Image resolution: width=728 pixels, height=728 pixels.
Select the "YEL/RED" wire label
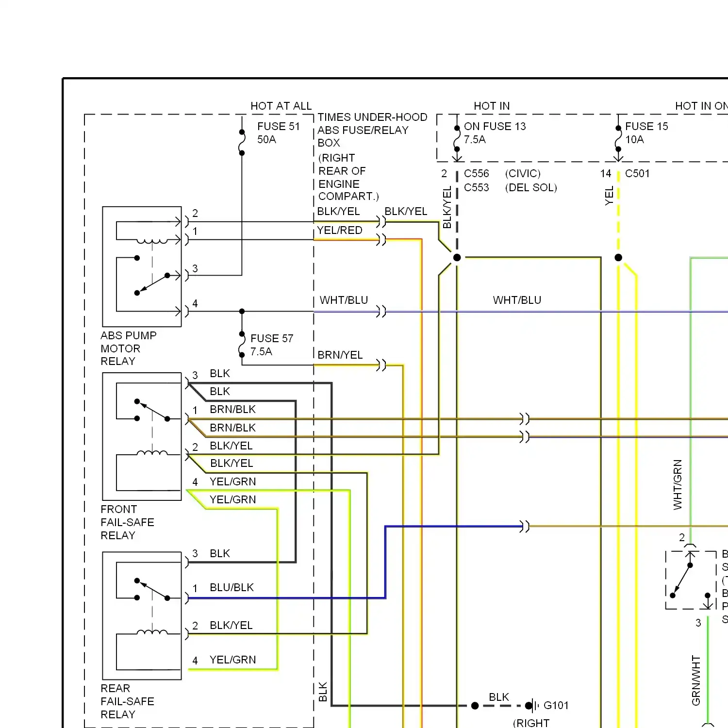(x=340, y=230)
